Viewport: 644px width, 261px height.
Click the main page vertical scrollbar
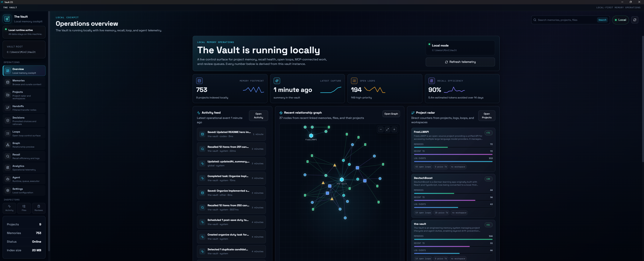pos(643,99)
